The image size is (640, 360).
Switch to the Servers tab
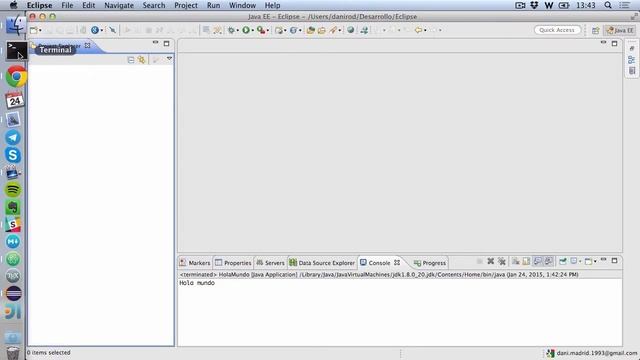[x=270, y=263]
